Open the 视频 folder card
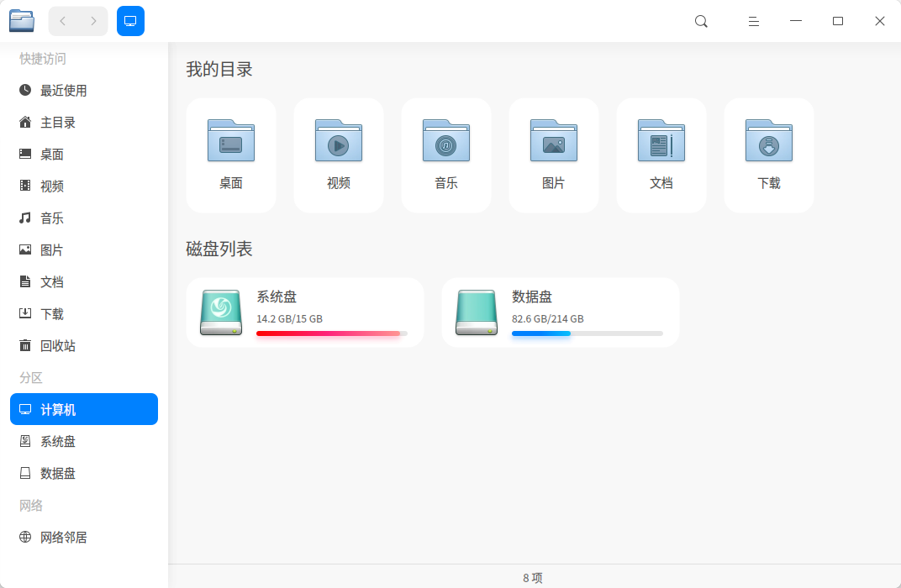The height and width of the screenshot is (588, 901). pos(339,155)
